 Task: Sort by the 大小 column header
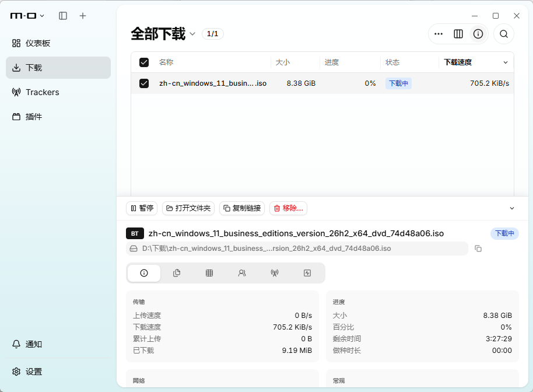tap(282, 62)
